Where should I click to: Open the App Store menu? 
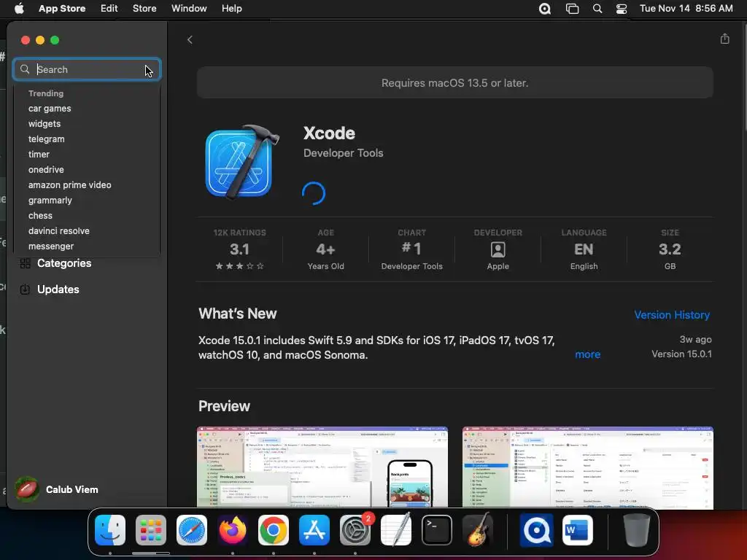pyautogui.click(x=62, y=9)
